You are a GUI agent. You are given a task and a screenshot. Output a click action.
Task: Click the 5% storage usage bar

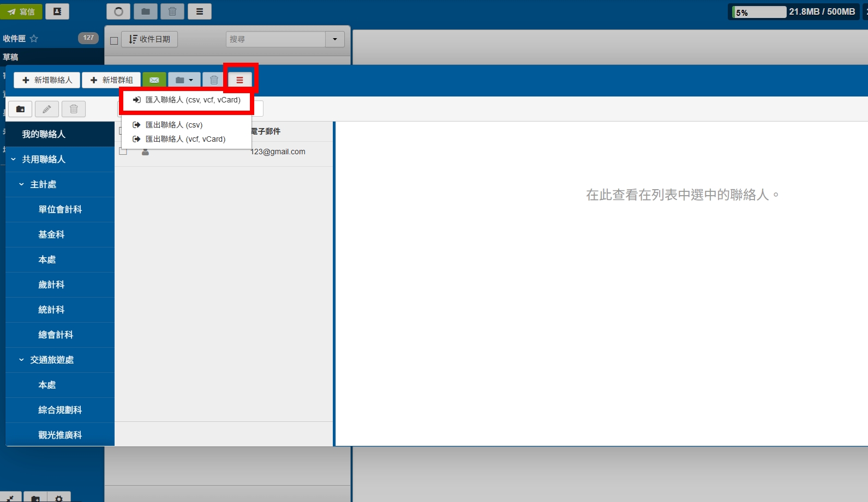point(759,12)
